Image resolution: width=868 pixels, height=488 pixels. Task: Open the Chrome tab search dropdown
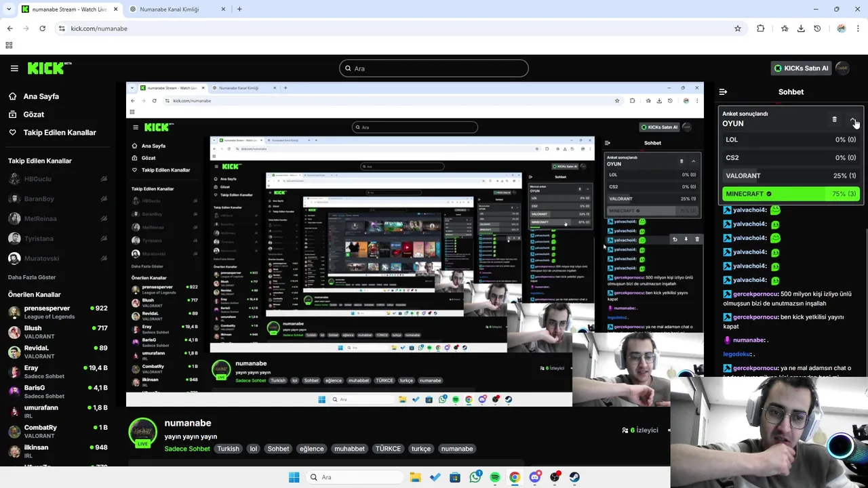(9, 9)
